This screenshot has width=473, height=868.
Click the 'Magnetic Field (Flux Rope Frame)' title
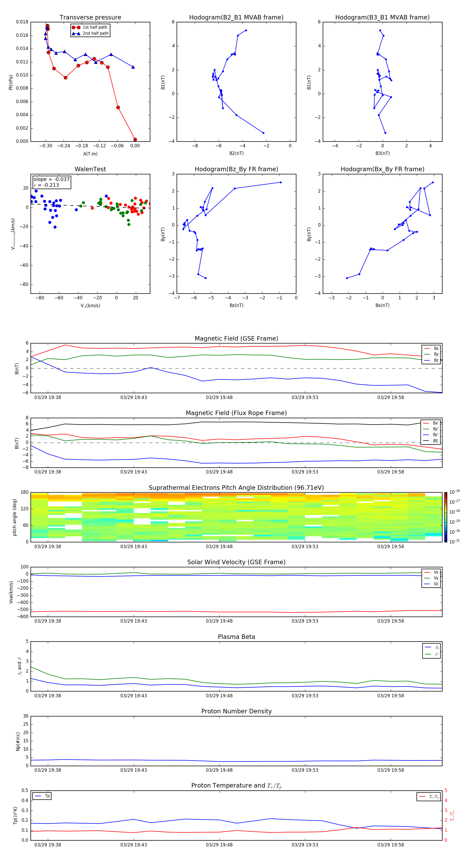coord(236,413)
